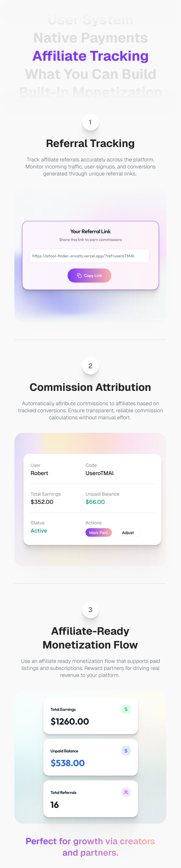Click the Mark Paid button

coord(98,532)
